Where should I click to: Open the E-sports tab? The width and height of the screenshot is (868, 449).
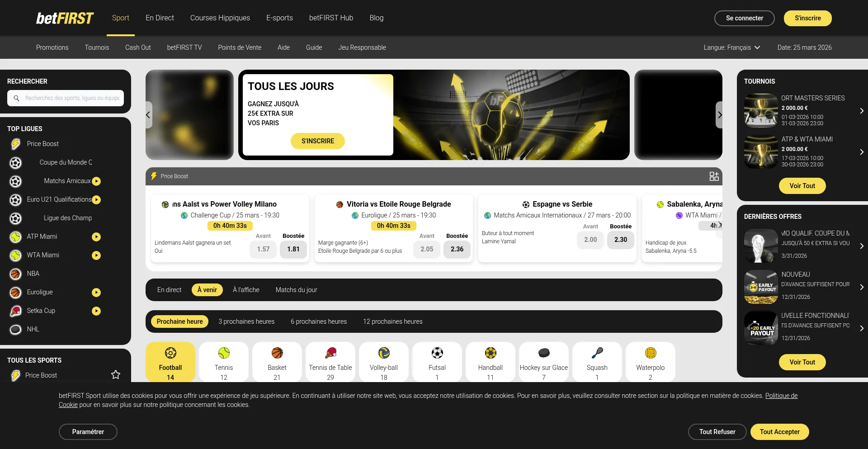(279, 18)
